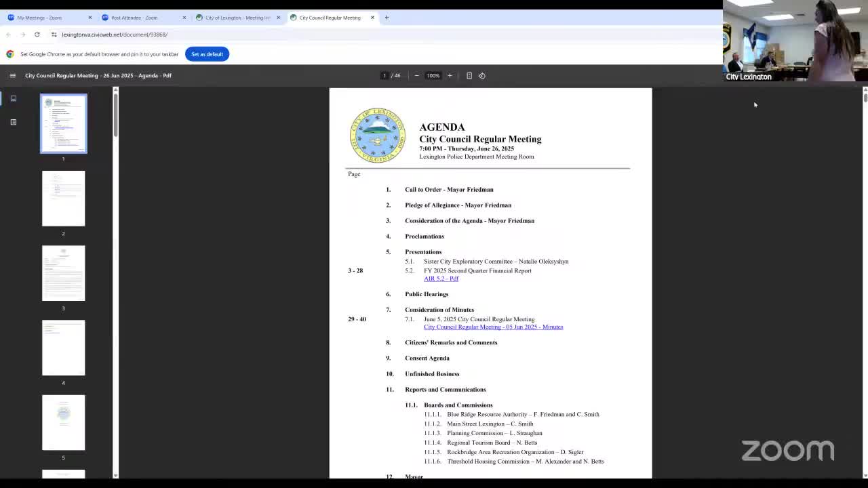Screen dimensions: 868x488
Task: Close the City Council Regular Meeting tab
Action: pos(372,18)
